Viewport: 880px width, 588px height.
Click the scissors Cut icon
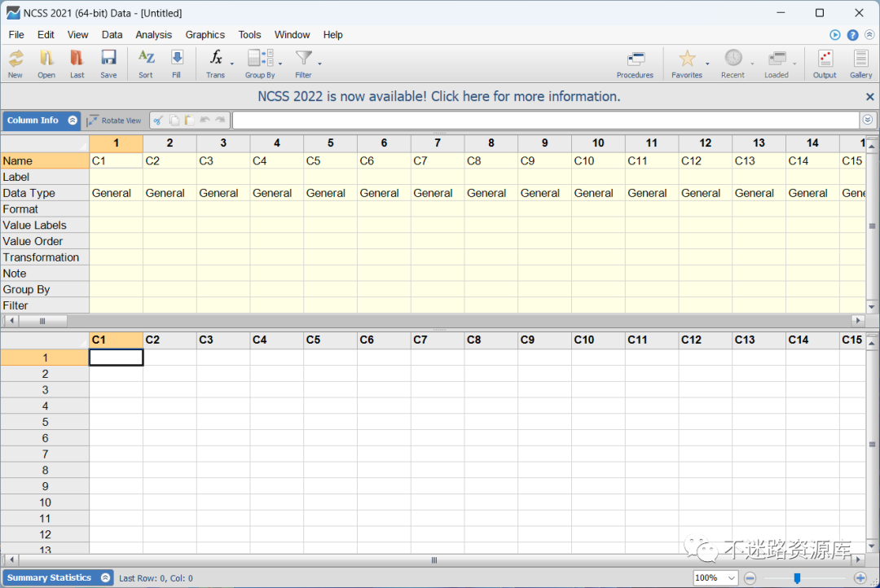pos(158,120)
